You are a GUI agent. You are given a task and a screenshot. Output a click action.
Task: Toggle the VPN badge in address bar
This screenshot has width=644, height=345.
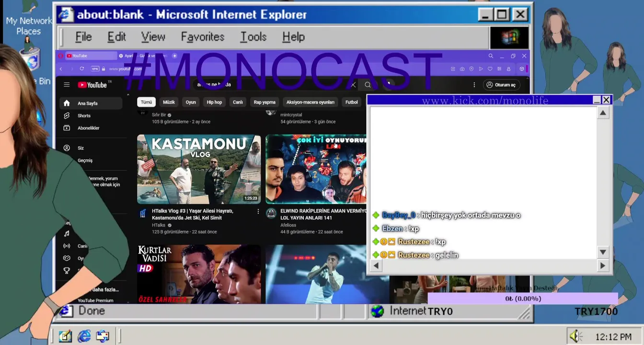click(x=95, y=69)
